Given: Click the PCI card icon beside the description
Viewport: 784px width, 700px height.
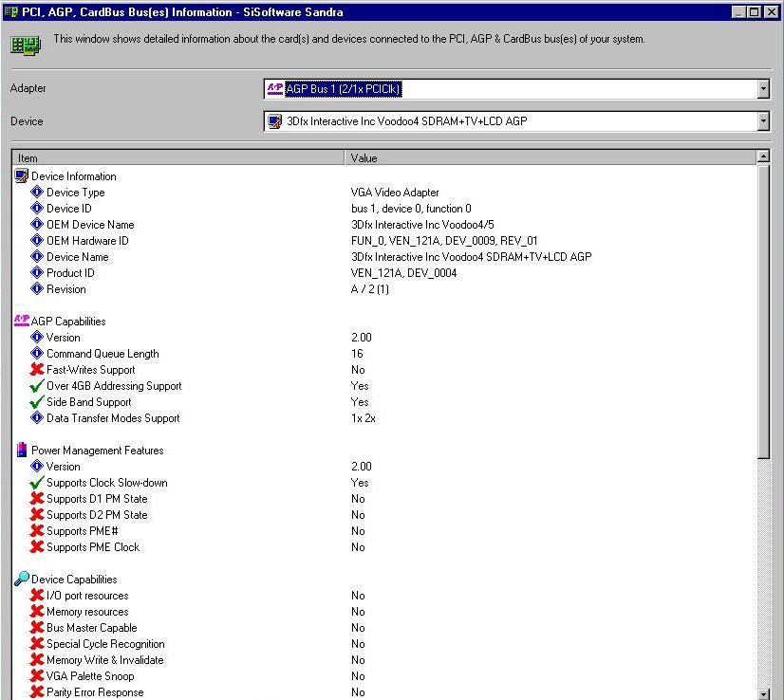Looking at the screenshot, I should (x=26, y=46).
